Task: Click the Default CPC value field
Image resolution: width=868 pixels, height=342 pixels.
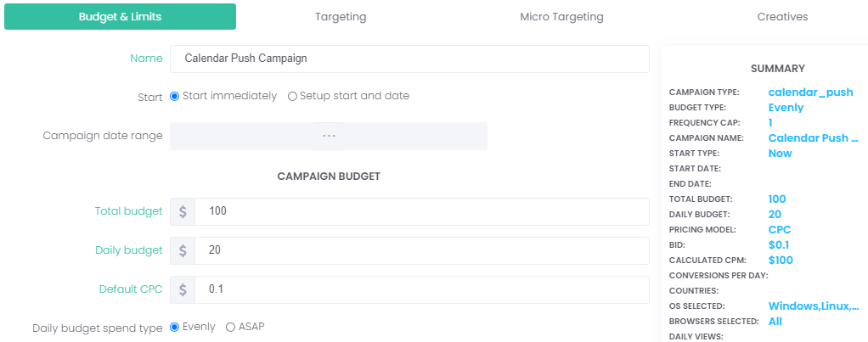Action: click(x=421, y=289)
